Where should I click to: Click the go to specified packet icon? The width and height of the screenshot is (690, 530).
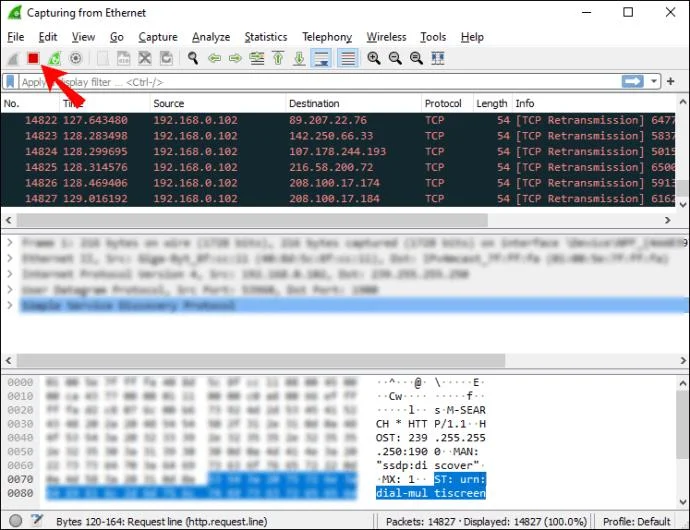tap(257, 58)
